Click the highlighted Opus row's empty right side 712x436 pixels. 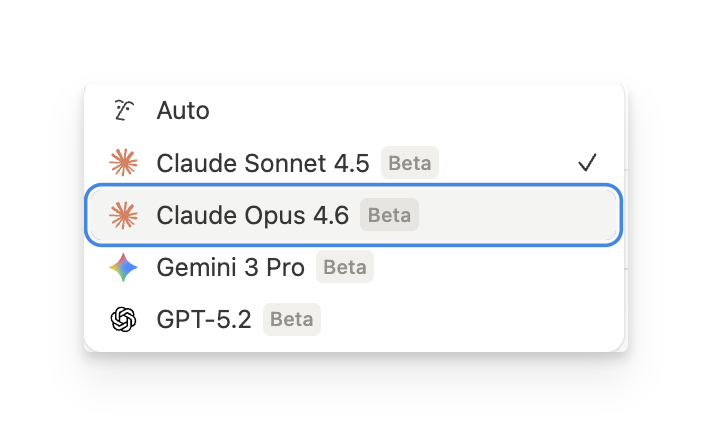click(x=520, y=215)
